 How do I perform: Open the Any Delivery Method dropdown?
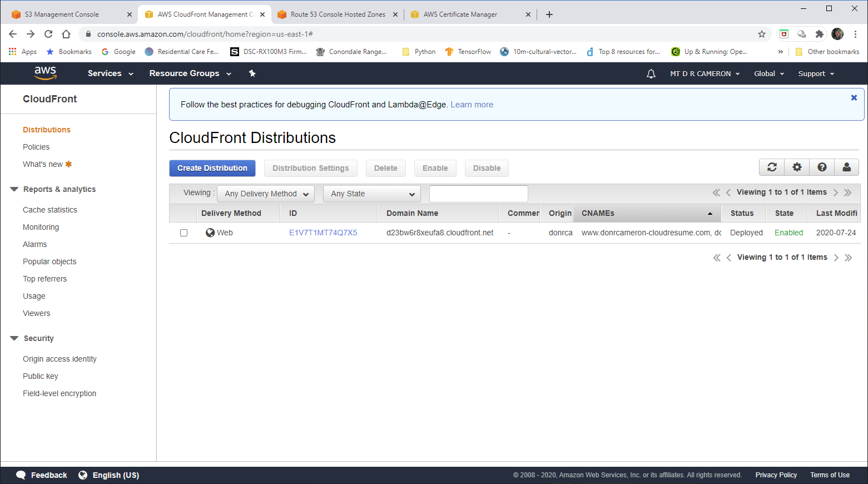pyautogui.click(x=266, y=194)
